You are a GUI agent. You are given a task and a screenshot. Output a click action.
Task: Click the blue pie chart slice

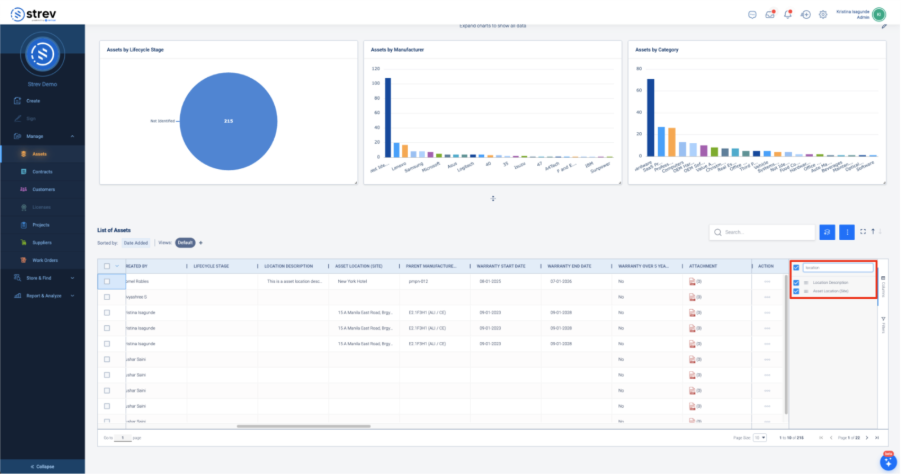228,120
